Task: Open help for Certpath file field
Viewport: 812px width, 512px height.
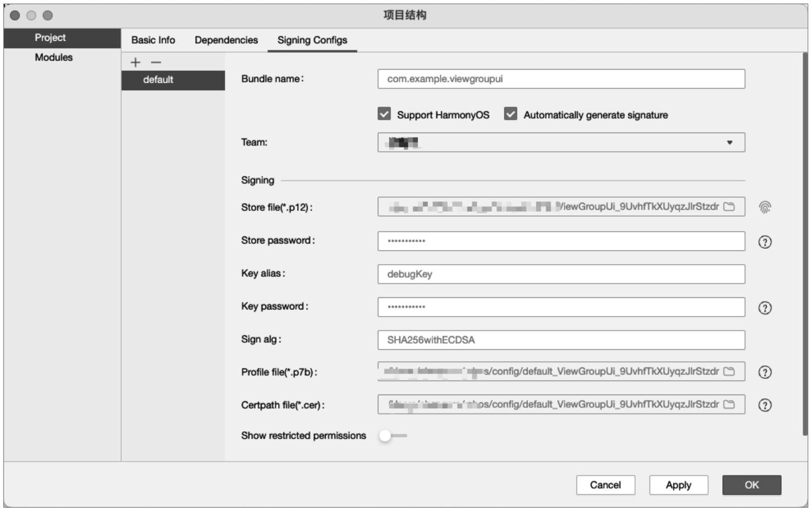Action: point(765,405)
